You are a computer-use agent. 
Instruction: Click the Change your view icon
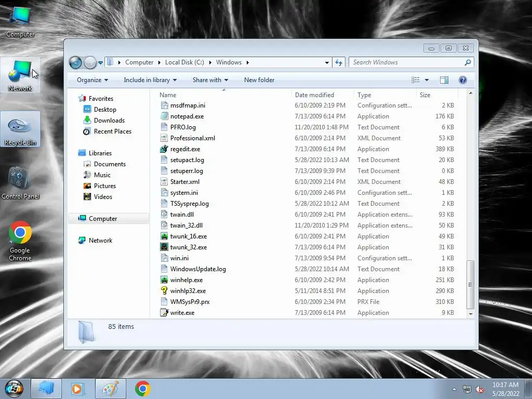(x=416, y=80)
